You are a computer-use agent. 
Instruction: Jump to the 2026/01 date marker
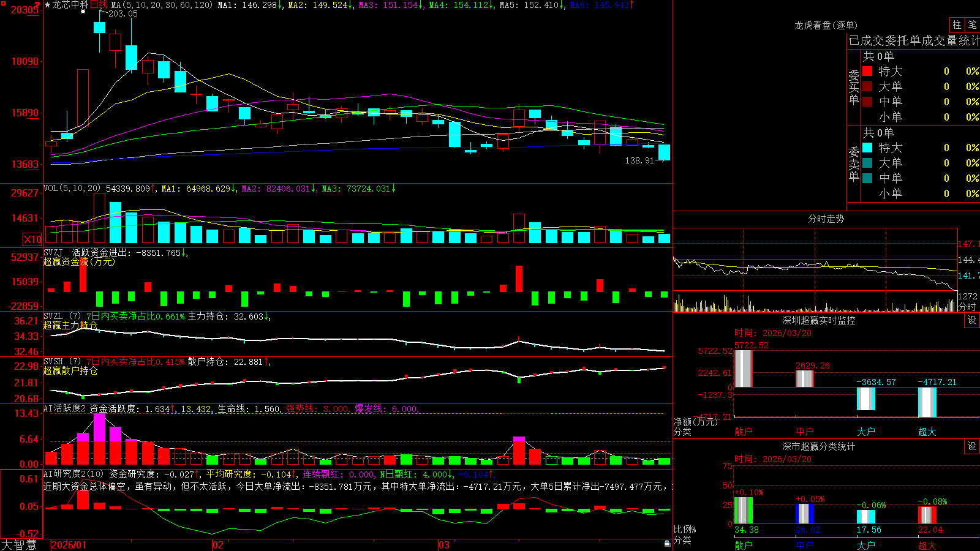tap(69, 545)
